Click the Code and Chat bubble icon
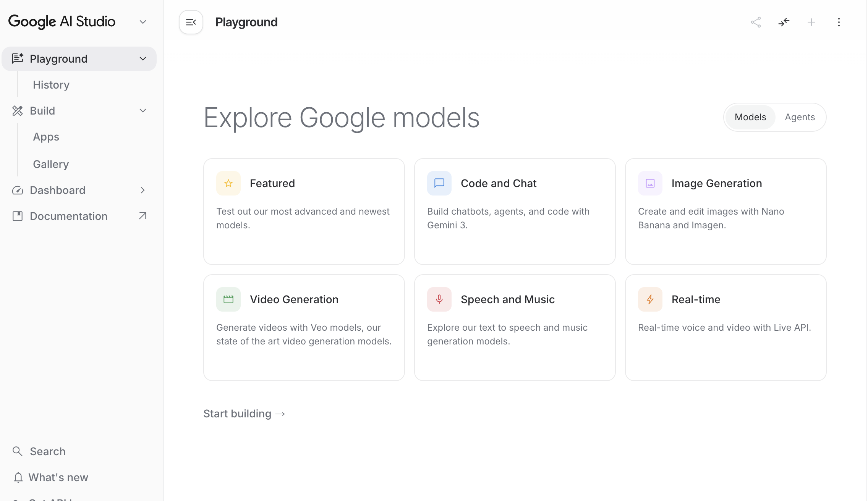The width and height of the screenshot is (868, 501). [x=439, y=183]
